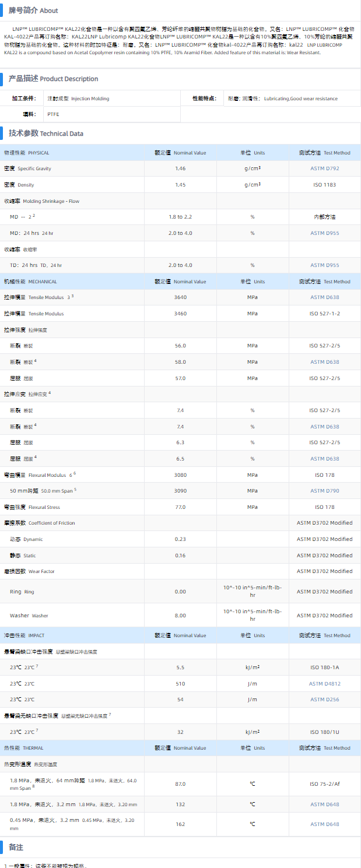Click ASTM D638 link for Tensile Modulus 3640
This screenshot has height=868, width=361.
(324, 297)
